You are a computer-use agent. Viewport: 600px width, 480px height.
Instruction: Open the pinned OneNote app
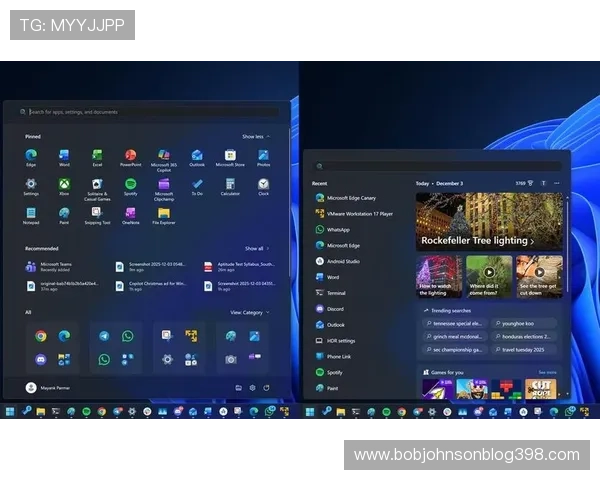tap(130, 216)
